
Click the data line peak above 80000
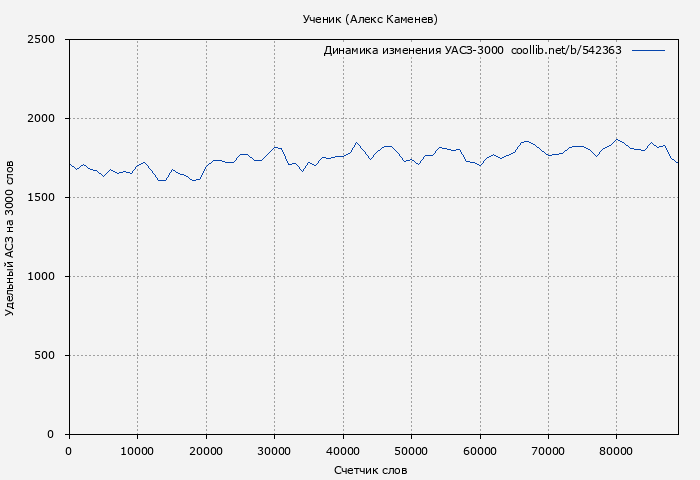pyautogui.click(x=618, y=140)
